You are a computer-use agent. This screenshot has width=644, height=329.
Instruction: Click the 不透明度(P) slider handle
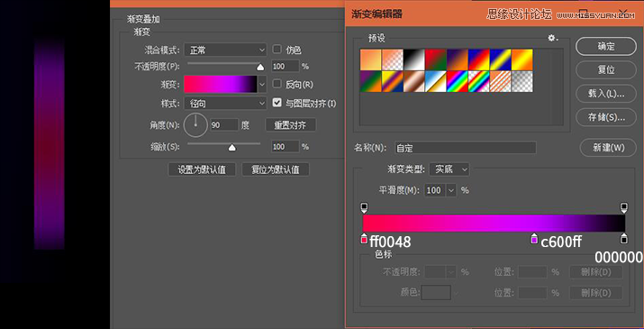tap(260, 67)
